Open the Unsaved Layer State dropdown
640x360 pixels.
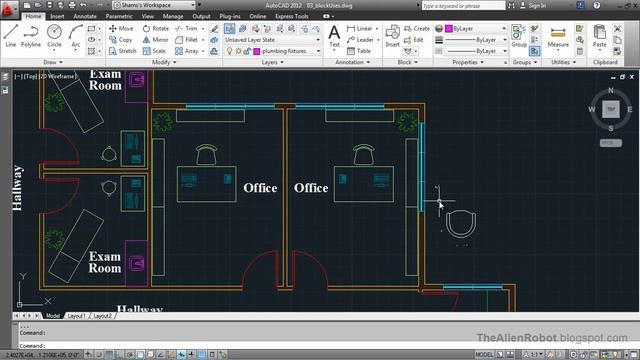click(272, 40)
